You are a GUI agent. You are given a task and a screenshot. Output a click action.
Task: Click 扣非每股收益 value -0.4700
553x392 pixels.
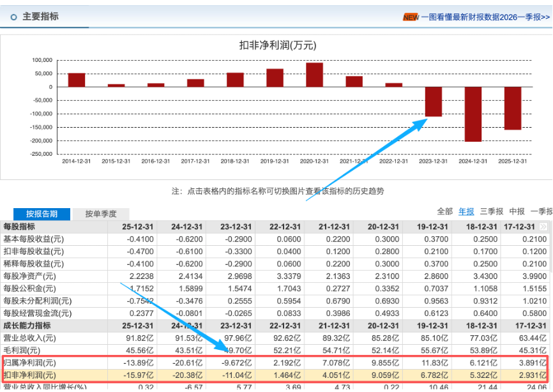pyautogui.click(x=140, y=252)
